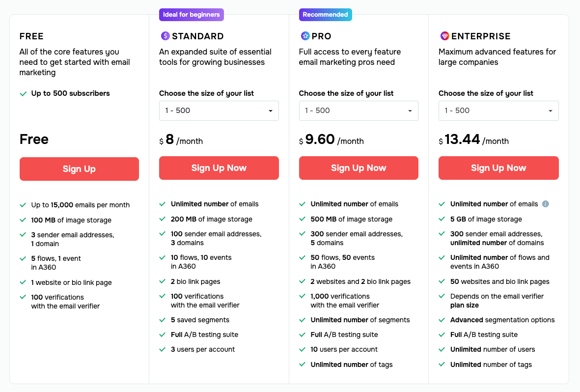Click checkmark next to Up to 500 subscribers
Viewport: 580px width, 392px height.
(23, 93)
